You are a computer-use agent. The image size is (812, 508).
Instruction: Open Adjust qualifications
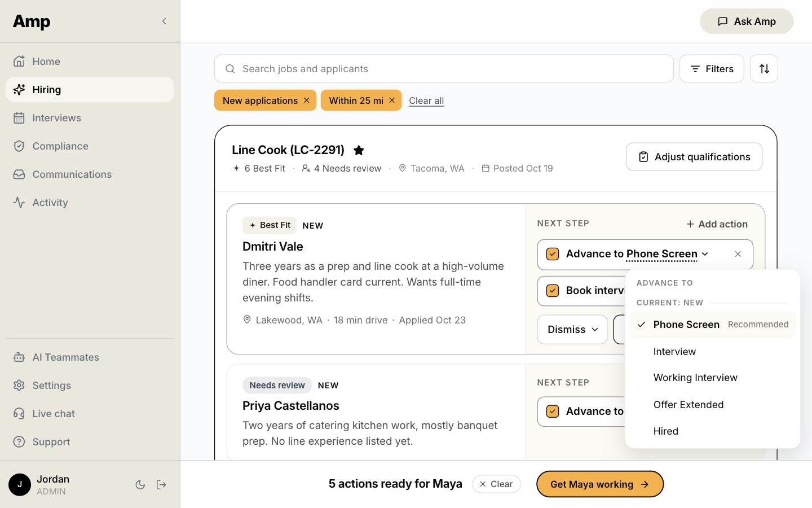pyautogui.click(x=694, y=157)
